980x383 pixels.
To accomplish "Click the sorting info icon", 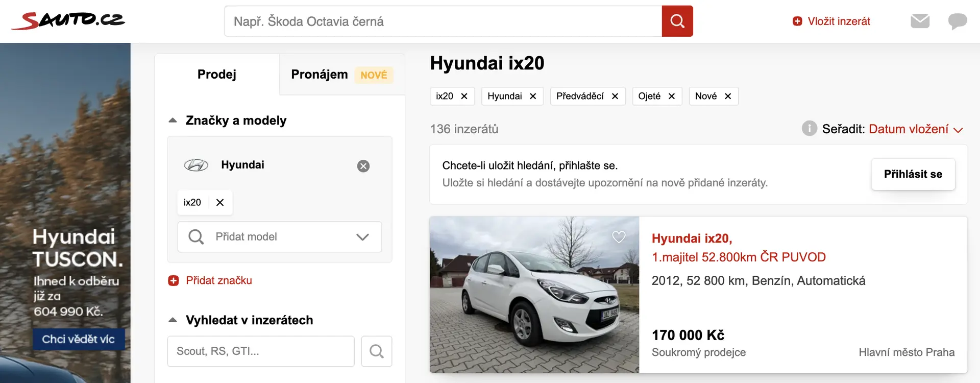I will pyautogui.click(x=809, y=128).
